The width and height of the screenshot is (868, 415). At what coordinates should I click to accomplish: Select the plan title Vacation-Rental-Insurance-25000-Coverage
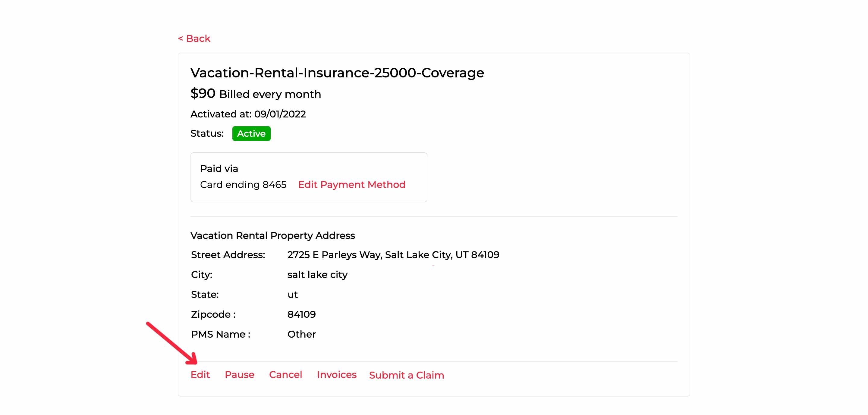point(337,73)
